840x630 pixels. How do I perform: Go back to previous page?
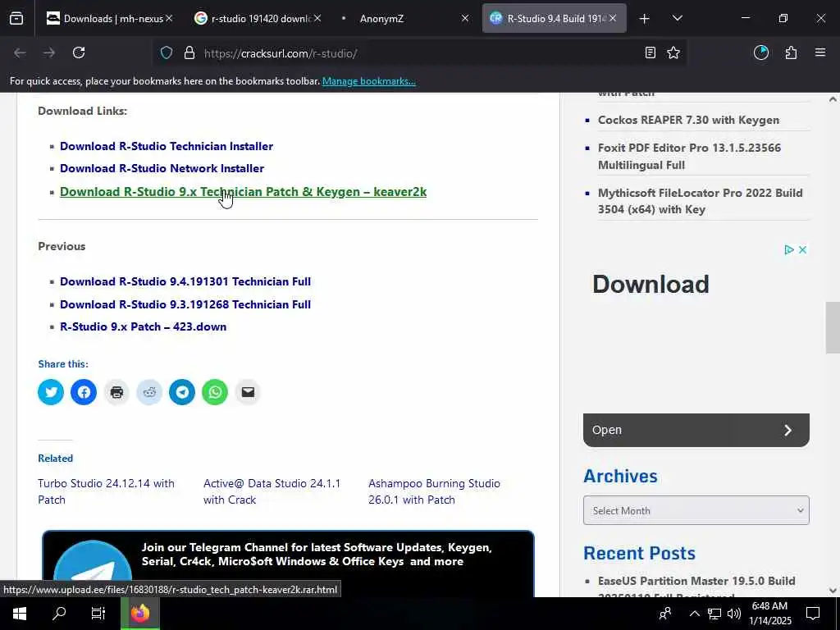click(x=20, y=52)
